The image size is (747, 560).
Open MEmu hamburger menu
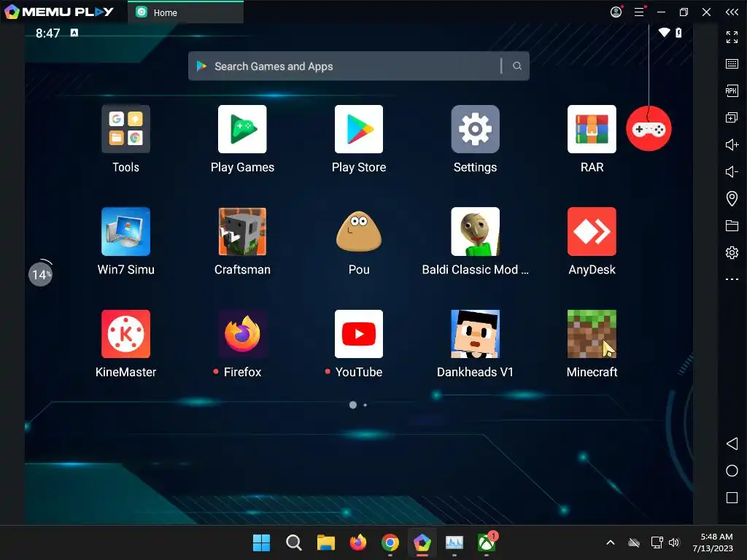pyautogui.click(x=639, y=12)
